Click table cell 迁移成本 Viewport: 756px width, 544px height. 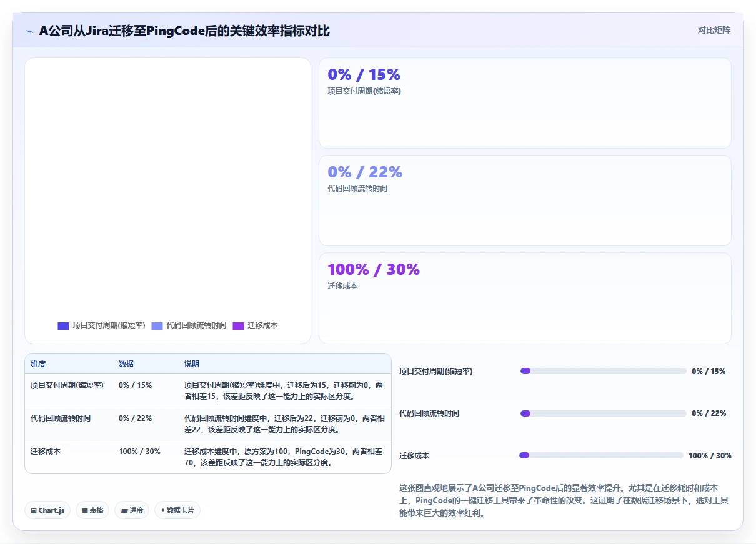pyautogui.click(x=46, y=452)
